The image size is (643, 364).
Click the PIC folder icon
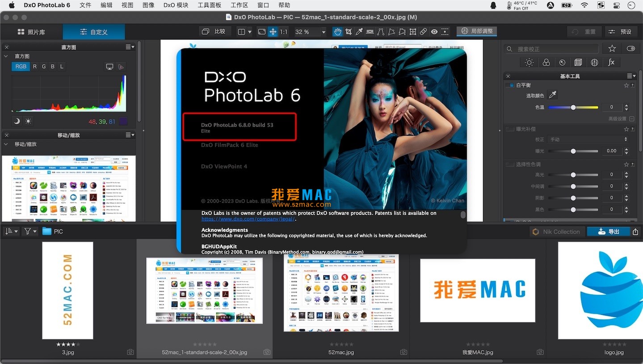(x=47, y=231)
